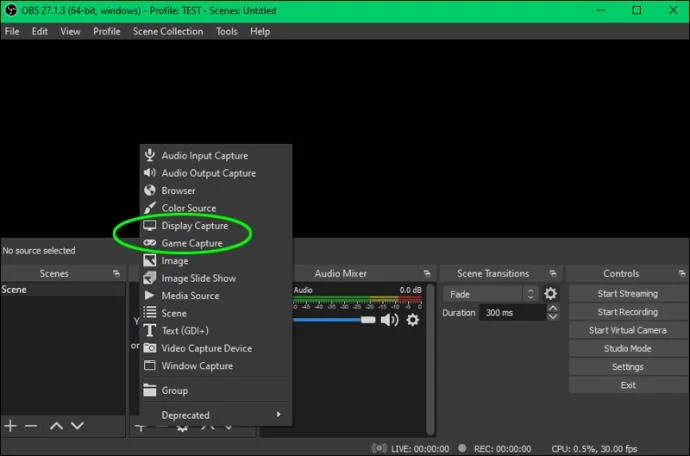Click the Exit button
This screenshot has width=690, height=456.
(628, 385)
